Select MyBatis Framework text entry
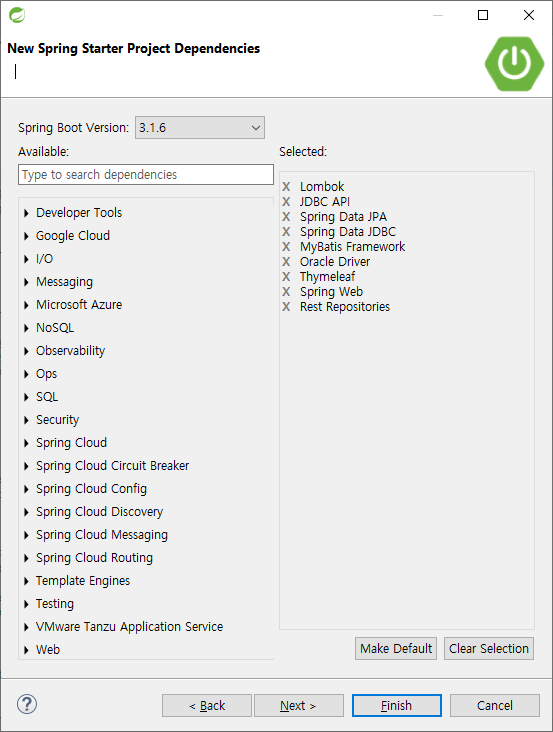 (x=352, y=246)
